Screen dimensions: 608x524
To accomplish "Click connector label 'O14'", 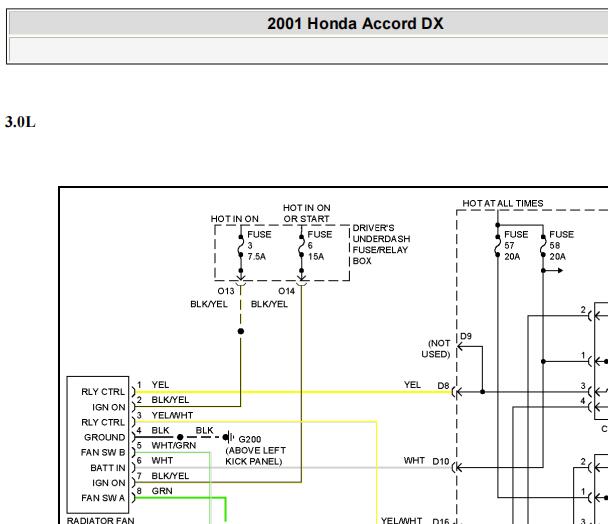I will 286,291.
